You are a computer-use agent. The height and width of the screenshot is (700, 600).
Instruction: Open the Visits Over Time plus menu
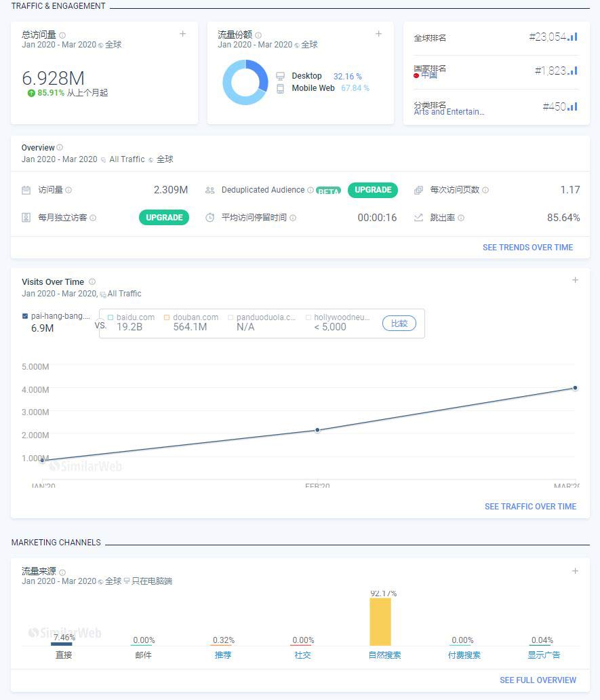pyautogui.click(x=575, y=280)
